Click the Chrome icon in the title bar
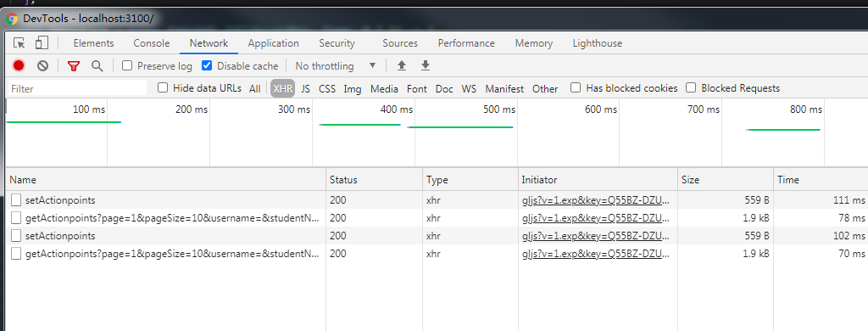Image resolution: width=868 pixels, height=331 pixels. pos(12,19)
